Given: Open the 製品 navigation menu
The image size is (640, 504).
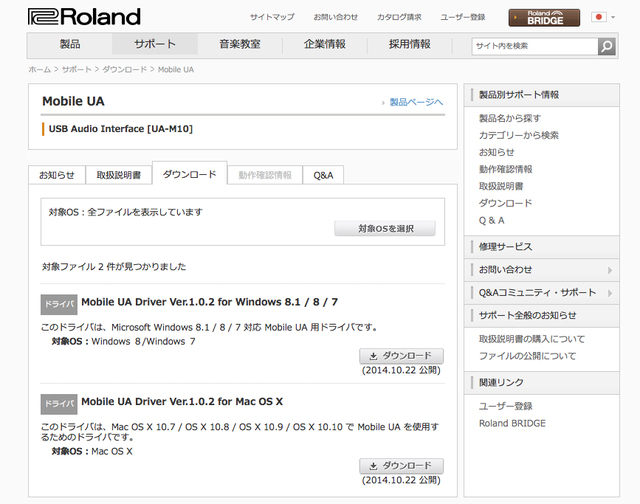Looking at the screenshot, I should click(70, 45).
